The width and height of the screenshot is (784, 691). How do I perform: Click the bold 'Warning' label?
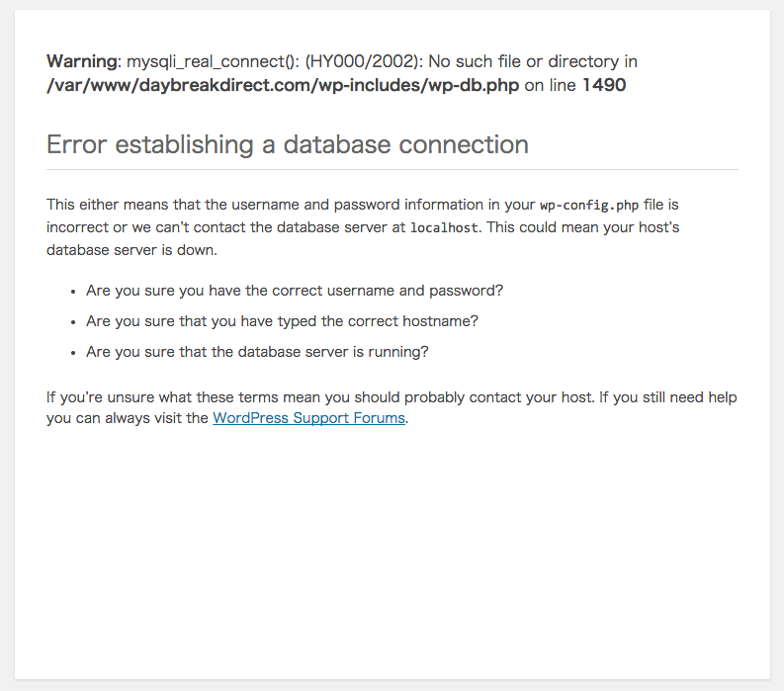82,61
